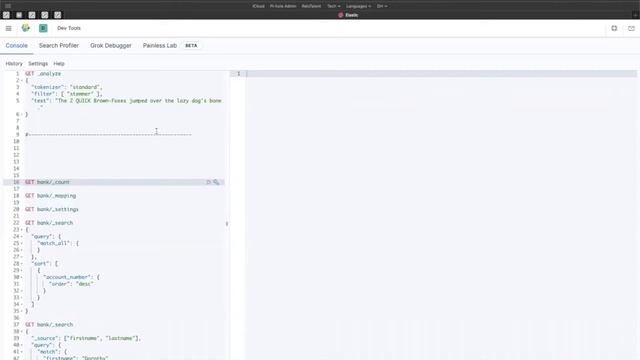
Task: Click the pane resize handle between editor and output
Action: [227, 223]
